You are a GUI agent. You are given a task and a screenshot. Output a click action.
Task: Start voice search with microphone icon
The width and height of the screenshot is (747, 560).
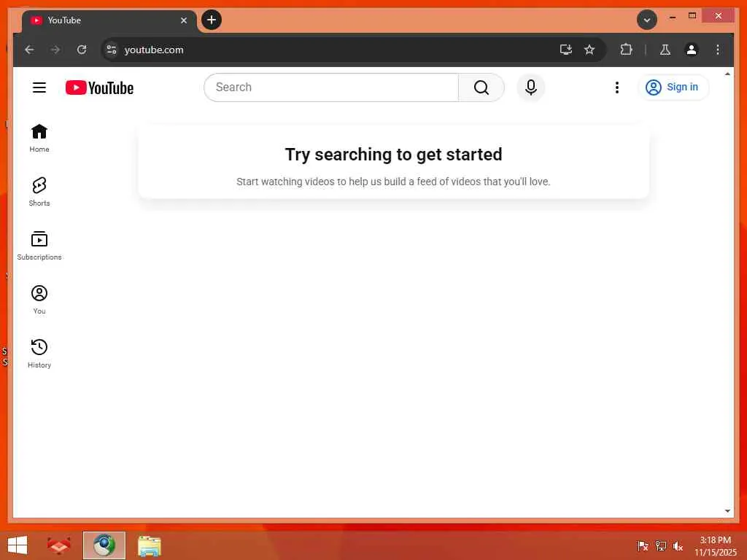(531, 87)
